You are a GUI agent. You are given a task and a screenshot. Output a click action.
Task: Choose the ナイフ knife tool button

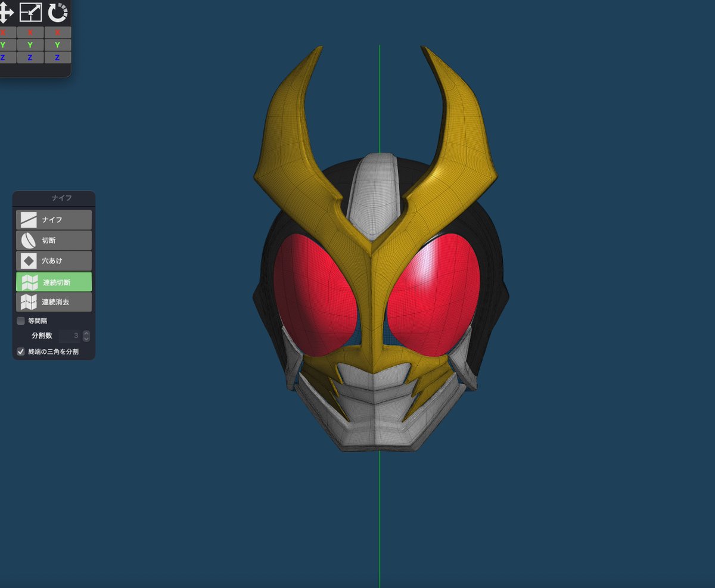click(54, 220)
